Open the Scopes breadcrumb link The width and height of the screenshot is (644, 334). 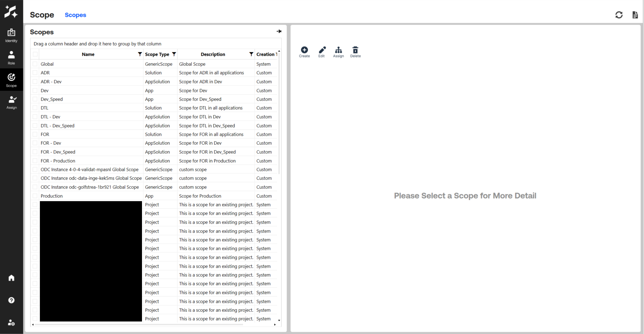point(75,15)
